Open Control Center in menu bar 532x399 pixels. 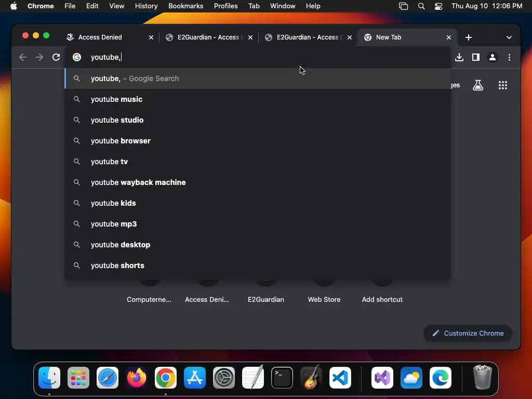pyautogui.click(x=438, y=6)
